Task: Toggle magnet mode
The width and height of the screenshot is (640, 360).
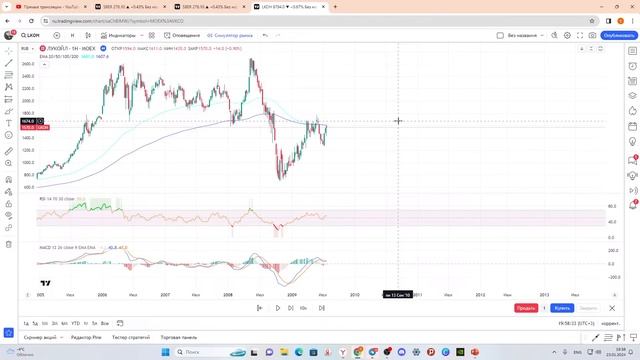Action: tap(9, 180)
